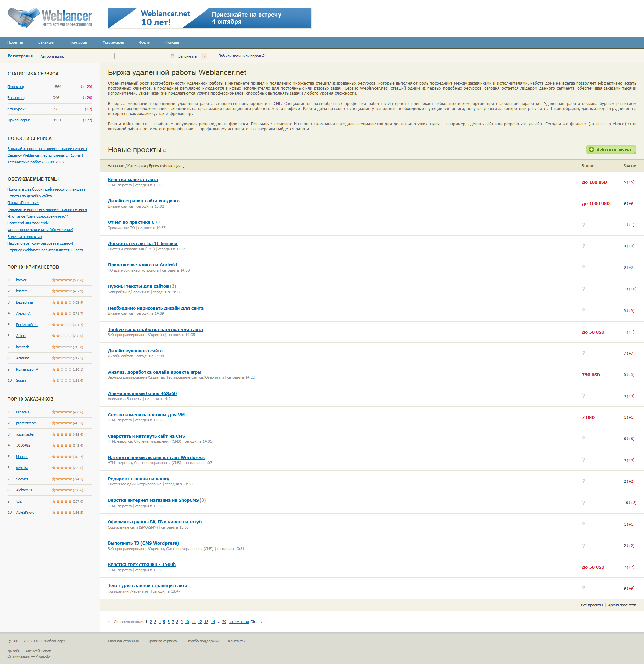Sort projects by Бюджет column

tap(589, 166)
